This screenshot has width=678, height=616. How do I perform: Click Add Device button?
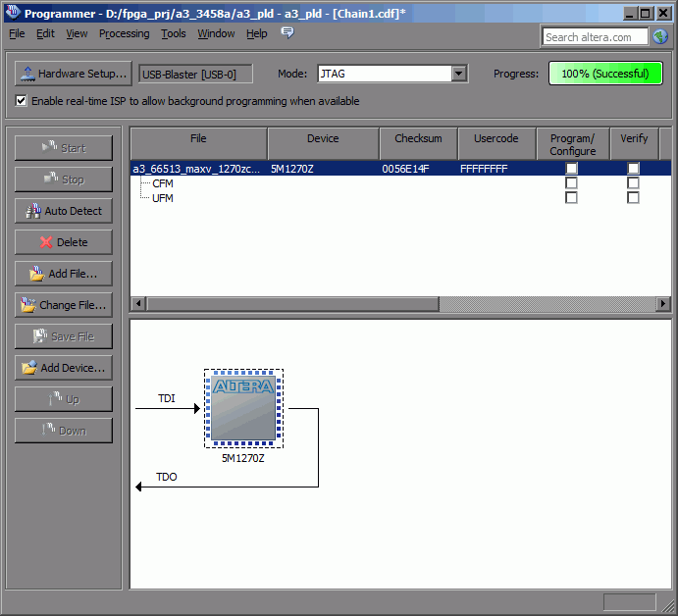click(64, 368)
